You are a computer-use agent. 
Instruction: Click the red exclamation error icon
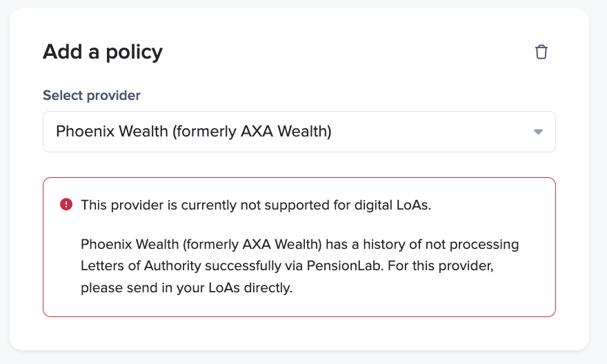tap(66, 205)
